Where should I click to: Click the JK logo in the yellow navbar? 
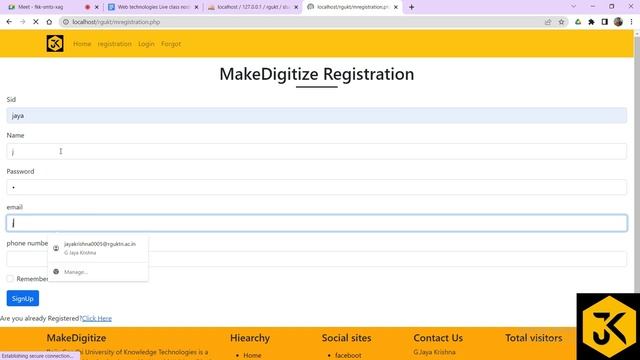(55, 43)
